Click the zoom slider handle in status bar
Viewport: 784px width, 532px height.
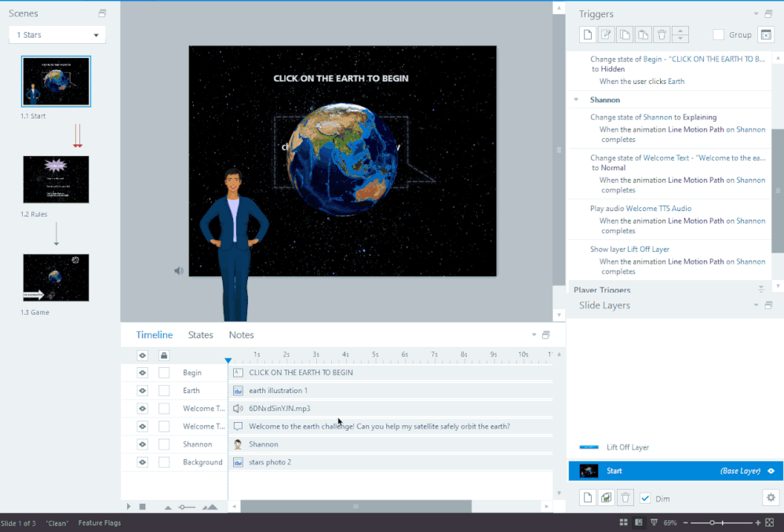713,523
